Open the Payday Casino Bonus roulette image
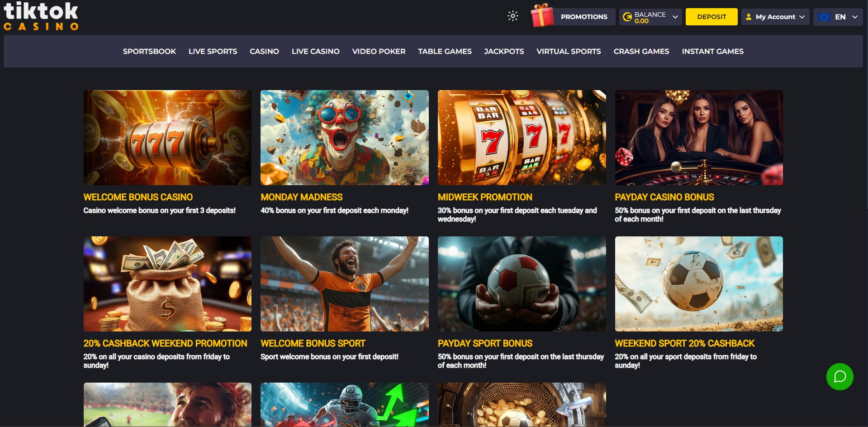Image resolution: width=868 pixels, height=427 pixels. (699, 137)
